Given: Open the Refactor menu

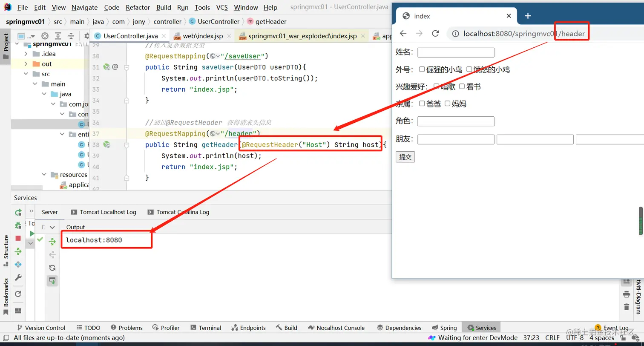Looking at the screenshot, I should pyautogui.click(x=138, y=7).
